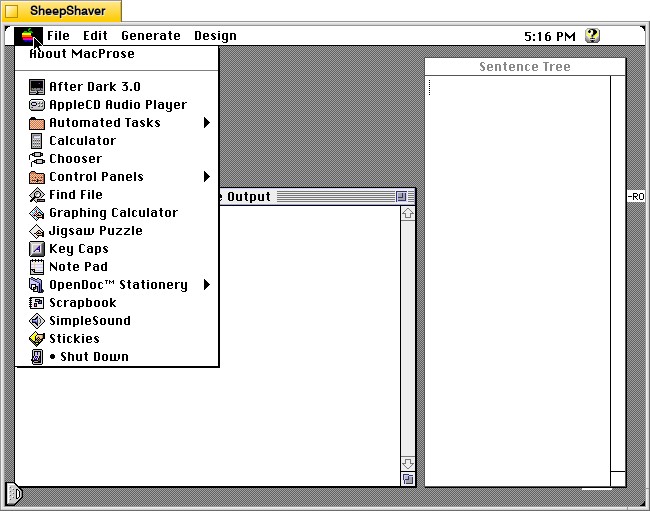This screenshot has height=511, width=650.
Task: Click the AppleCD Audio Player icon
Action: (x=36, y=105)
